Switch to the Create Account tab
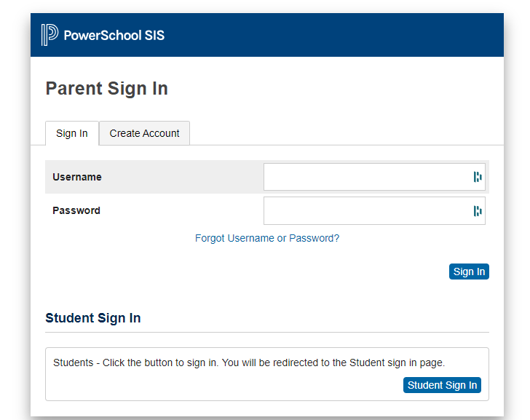The width and height of the screenshot is (530, 420). (144, 133)
